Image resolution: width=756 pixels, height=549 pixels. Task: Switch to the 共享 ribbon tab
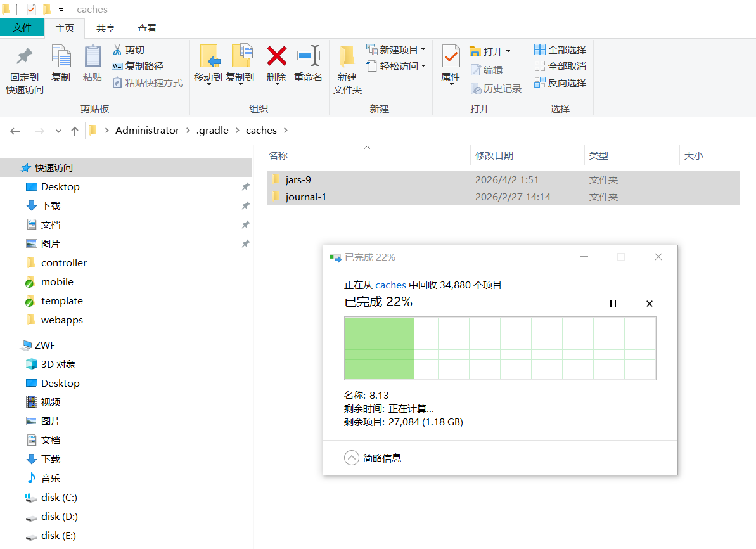coord(106,28)
